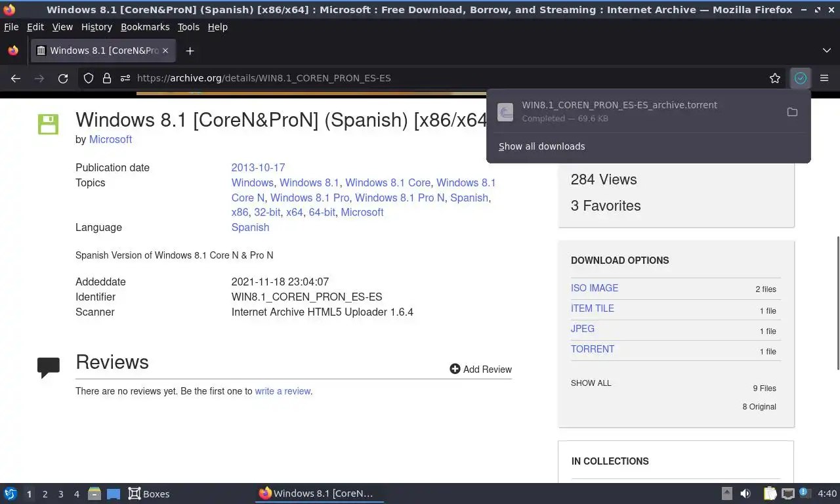Click the Microsoft author link
Viewport: 840px width, 504px height.
[110, 139]
